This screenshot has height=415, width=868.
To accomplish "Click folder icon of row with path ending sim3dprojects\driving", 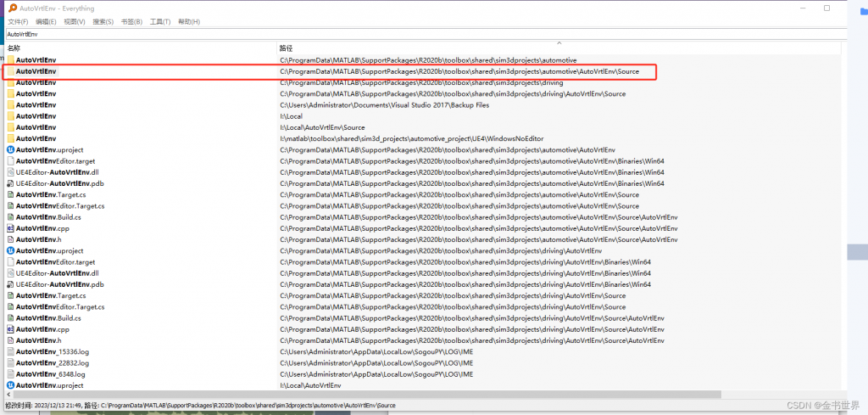I will coord(11,82).
